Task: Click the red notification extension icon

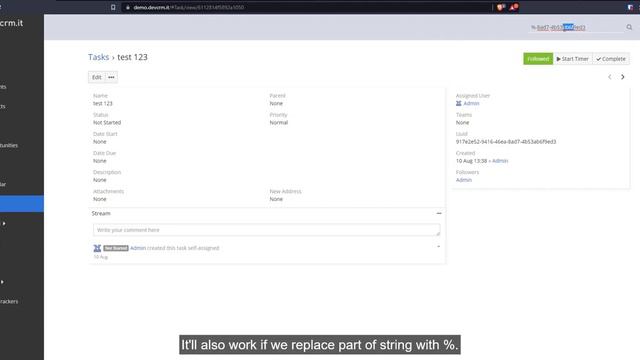Action: coord(513,7)
